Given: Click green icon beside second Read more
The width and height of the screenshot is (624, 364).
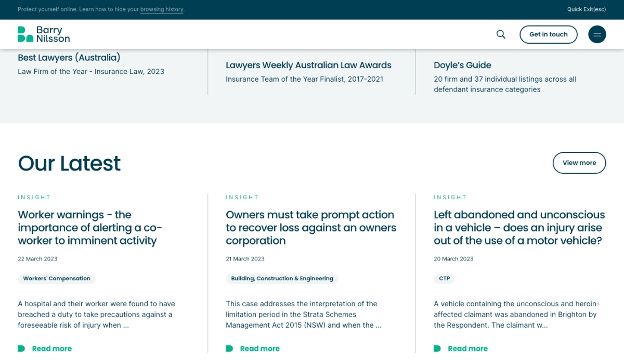Looking at the screenshot, I should pos(229,348).
